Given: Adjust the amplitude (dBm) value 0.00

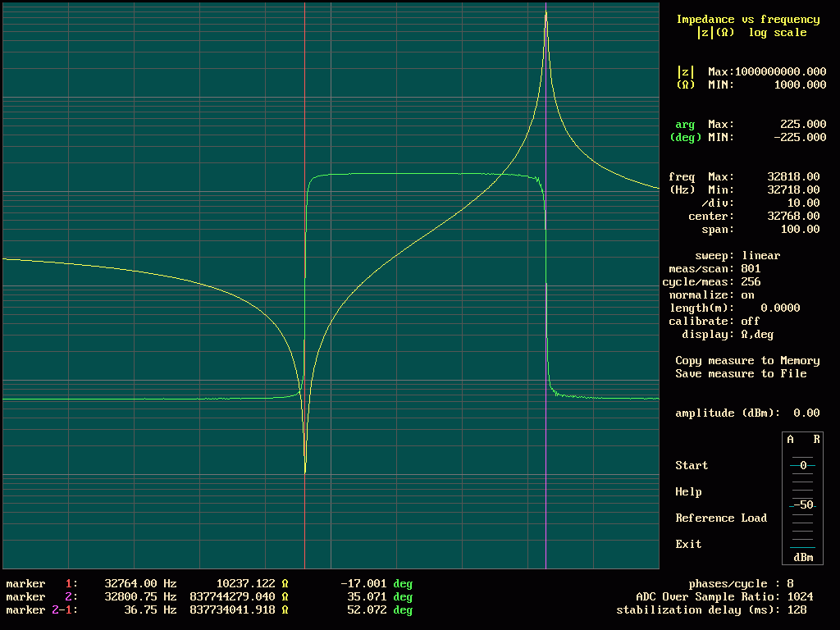Looking at the screenshot, I should click(x=806, y=413).
